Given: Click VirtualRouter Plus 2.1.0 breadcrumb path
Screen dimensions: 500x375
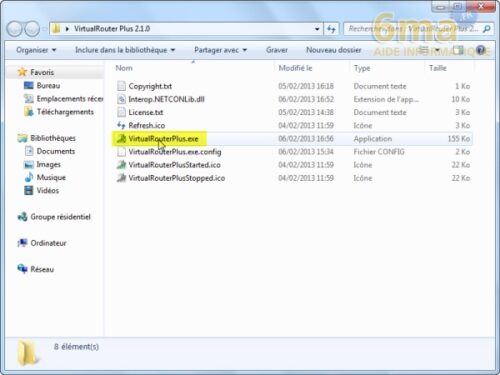Looking at the screenshot, I should (x=112, y=29).
